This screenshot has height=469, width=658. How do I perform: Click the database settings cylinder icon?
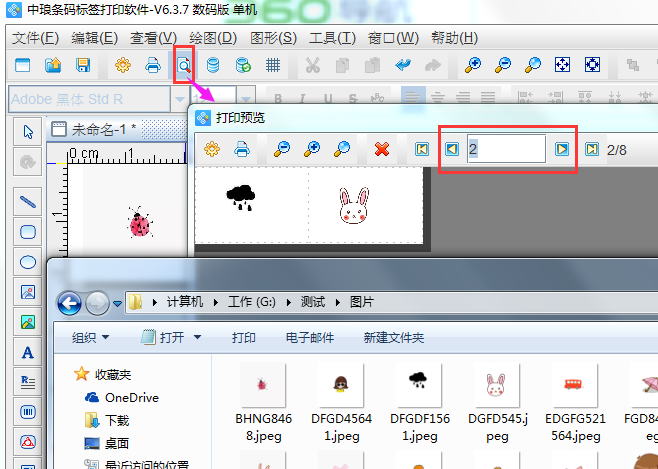click(x=212, y=65)
